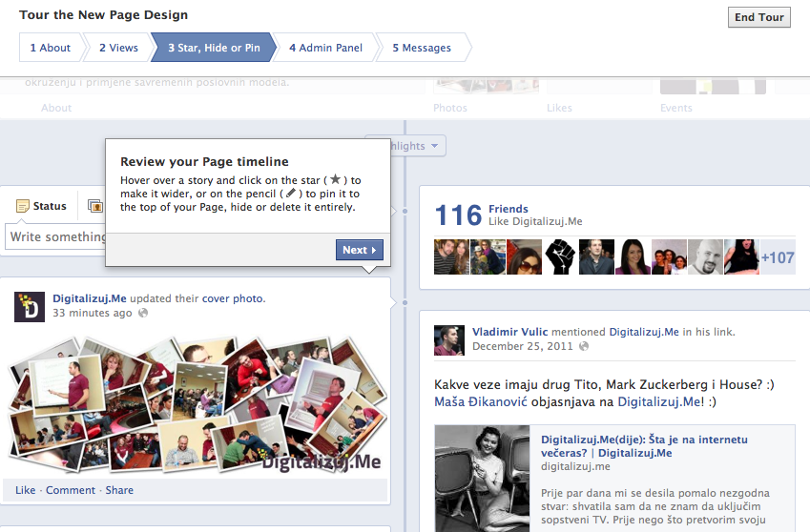Open Digitalizuj.Me profile picture in cover post
Image resolution: width=810 pixels, height=532 pixels.
[x=29, y=306]
